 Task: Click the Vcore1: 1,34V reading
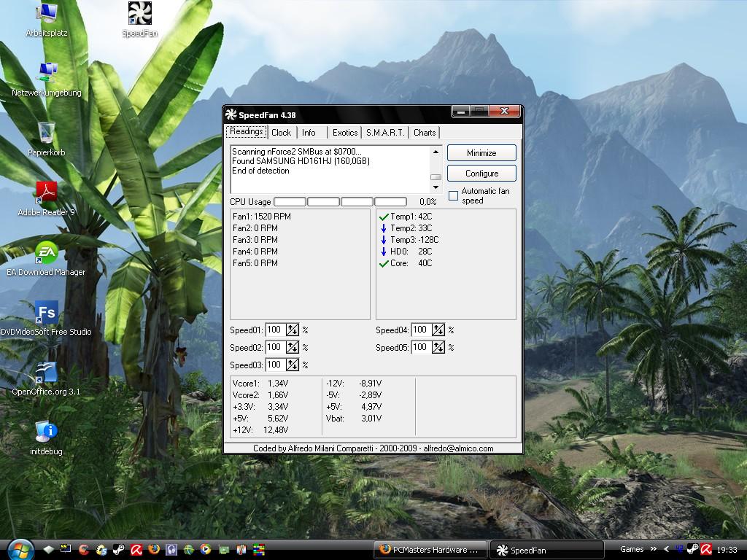[x=260, y=384]
